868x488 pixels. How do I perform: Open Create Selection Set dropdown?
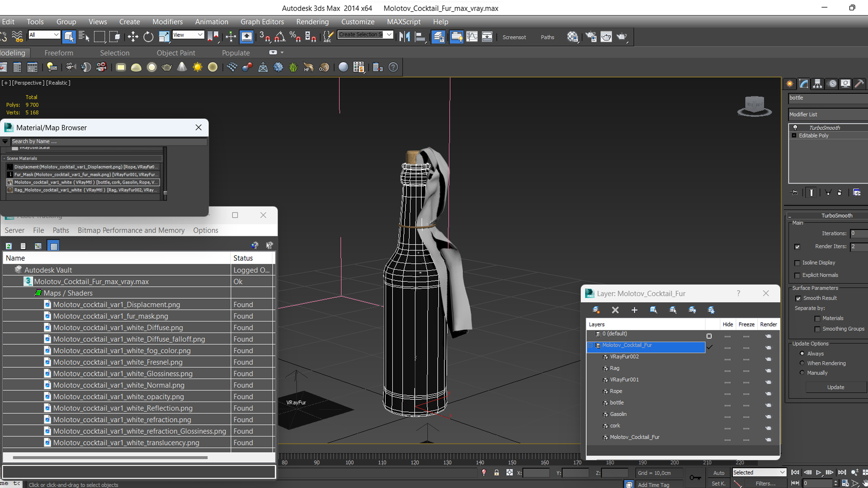tap(365, 35)
